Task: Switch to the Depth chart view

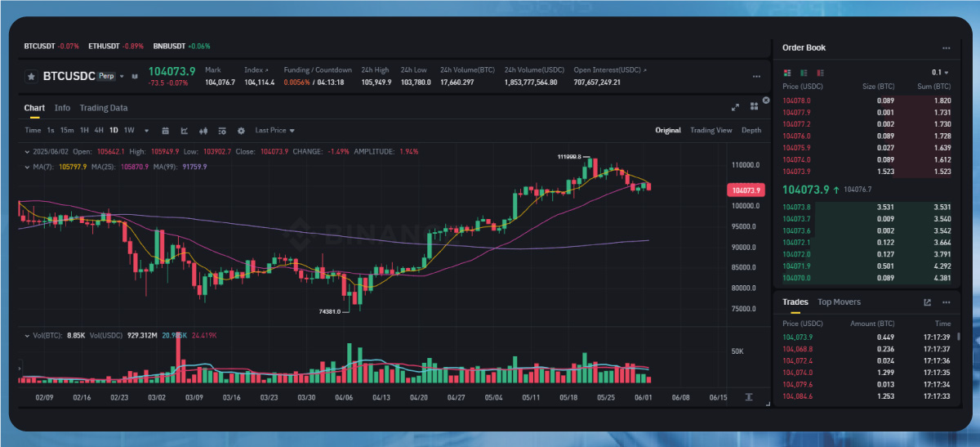Action: [x=751, y=131]
